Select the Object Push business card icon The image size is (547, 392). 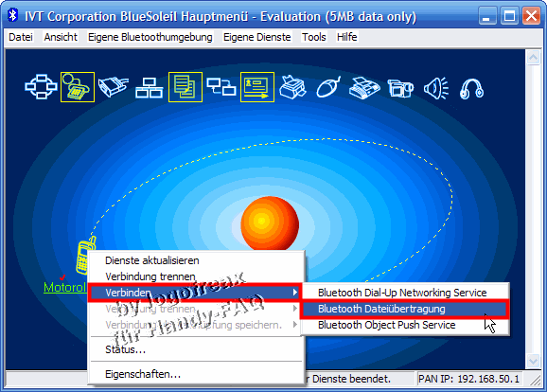coord(257,87)
